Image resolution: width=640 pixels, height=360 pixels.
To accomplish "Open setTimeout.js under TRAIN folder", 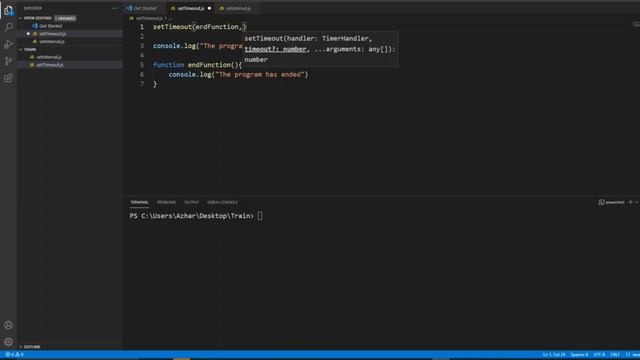I will [50, 64].
